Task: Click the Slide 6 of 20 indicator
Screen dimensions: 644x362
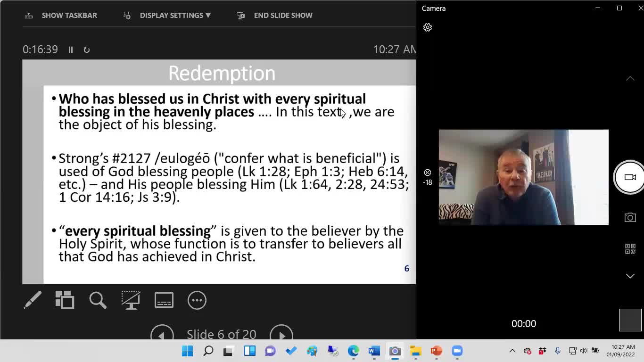Action: (x=222, y=334)
